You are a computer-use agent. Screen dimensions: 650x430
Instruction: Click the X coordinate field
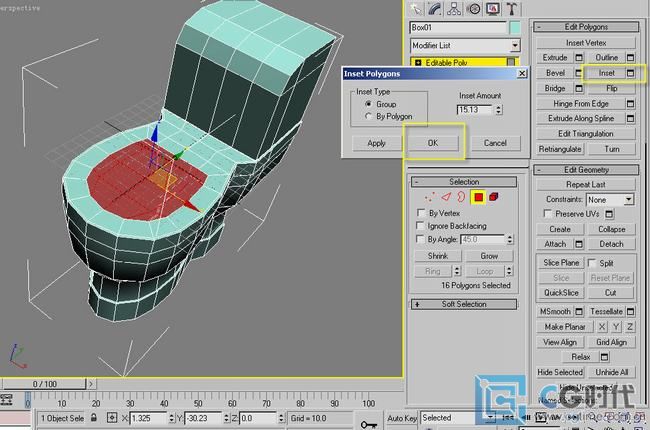tap(148, 418)
